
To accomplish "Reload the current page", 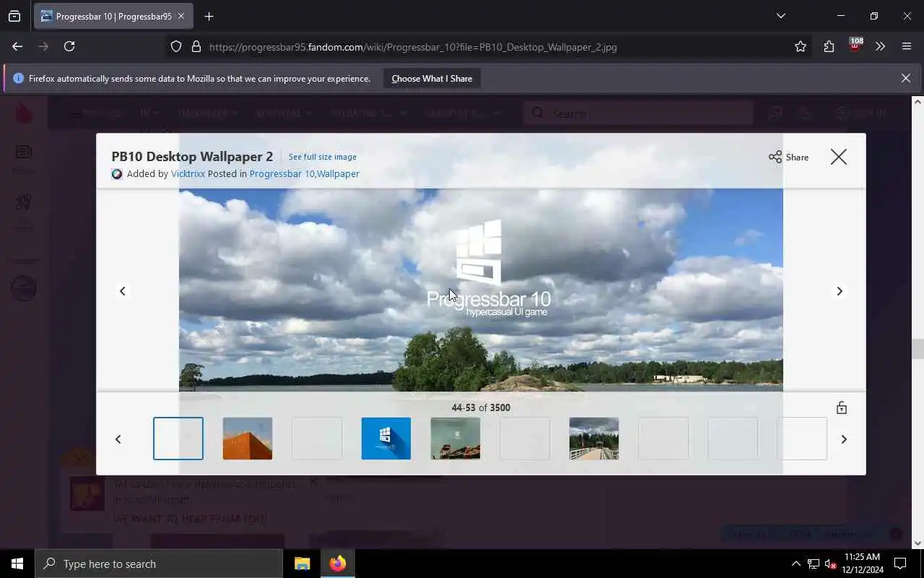I will tap(69, 46).
